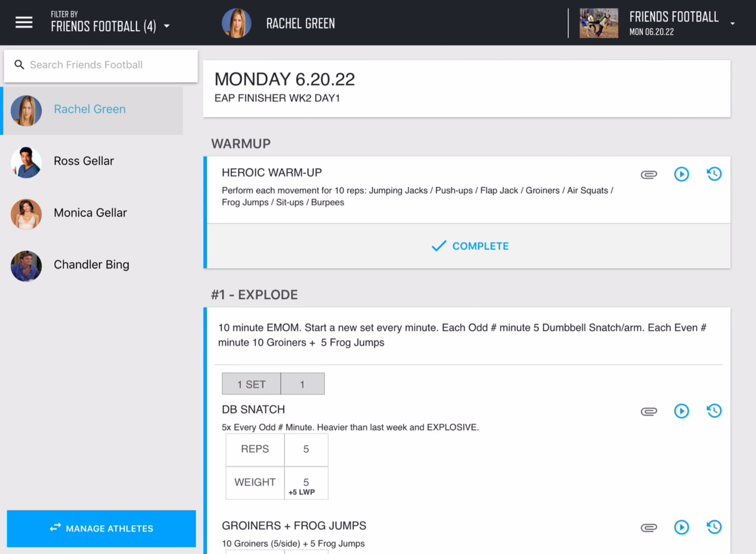Viewport: 756px width, 554px height.
Task: Mark the warm-up as Complete
Action: point(470,246)
